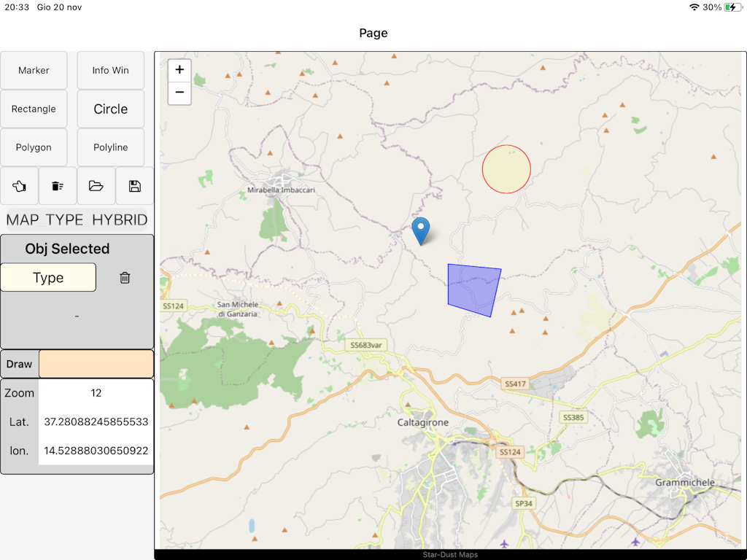Click the San Michele di Ganzaria label
Screen dimensions: 747x560
[x=238, y=309]
